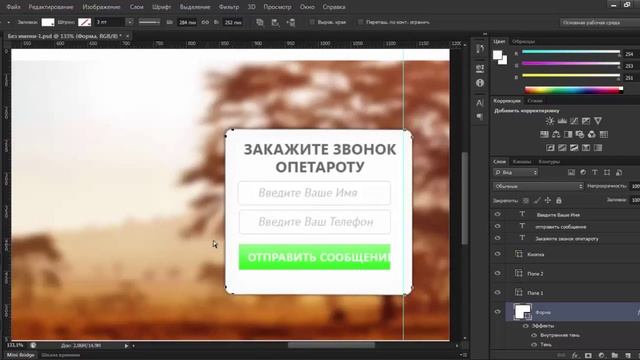Switch to the Стили tab
Viewport: 640px width, 360px height.
click(x=535, y=100)
